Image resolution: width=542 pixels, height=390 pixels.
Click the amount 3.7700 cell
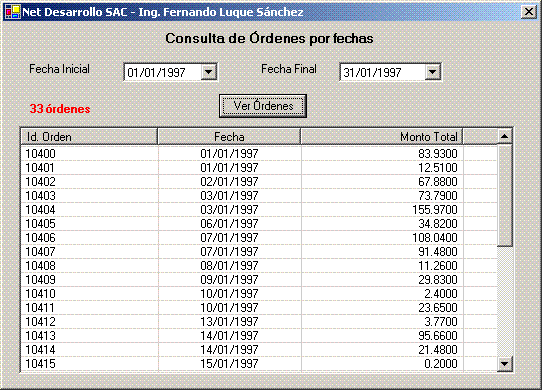point(382,322)
